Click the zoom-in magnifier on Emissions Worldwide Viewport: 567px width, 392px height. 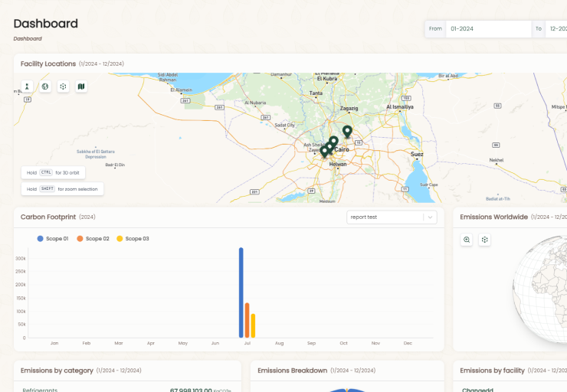point(467,240)
